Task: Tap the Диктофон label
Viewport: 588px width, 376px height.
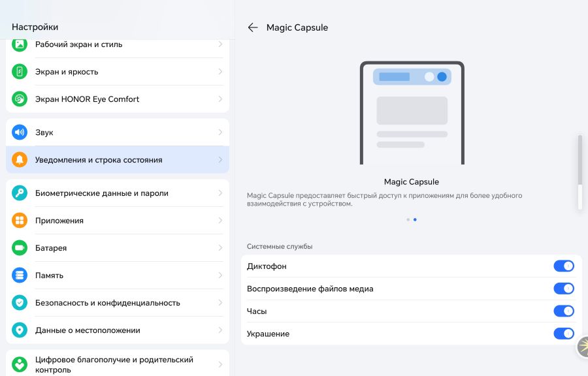Action: tap(267, 266)
